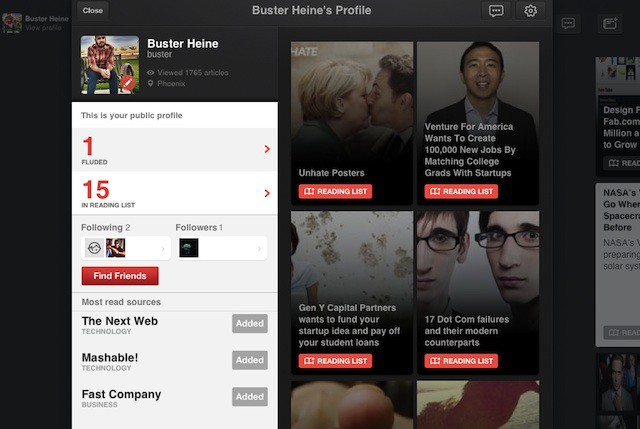Expand the Following list chevron

pyautogui.click(x=164, y=248)
